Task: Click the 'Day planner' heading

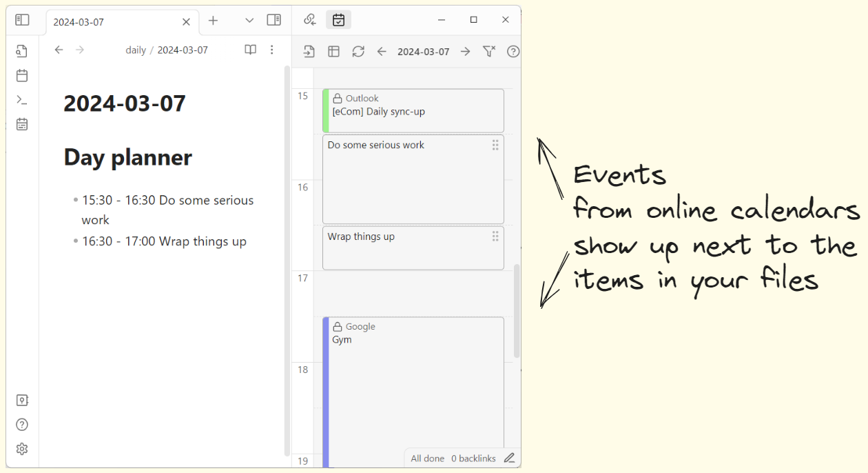Action: [128, 157]
